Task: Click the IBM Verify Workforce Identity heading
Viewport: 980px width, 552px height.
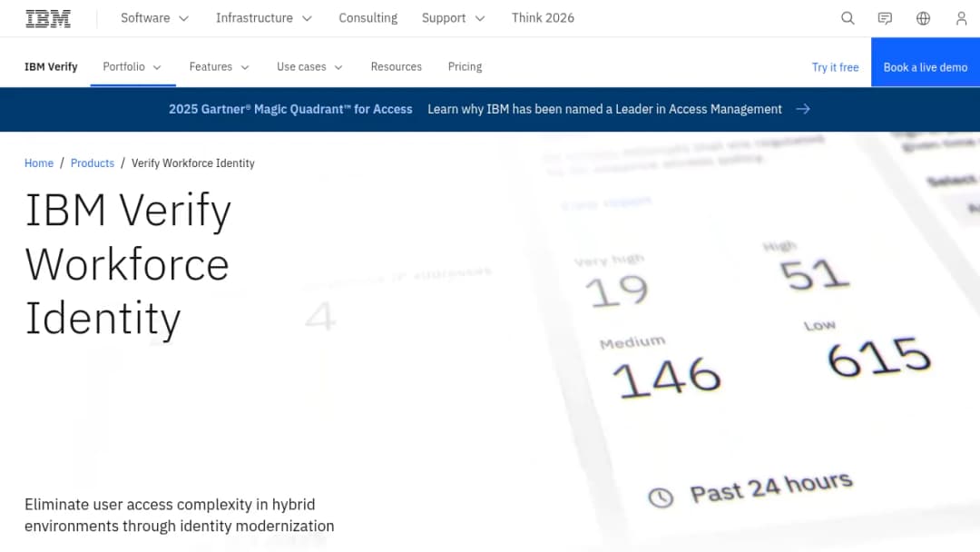Action: tap(128, 264)
